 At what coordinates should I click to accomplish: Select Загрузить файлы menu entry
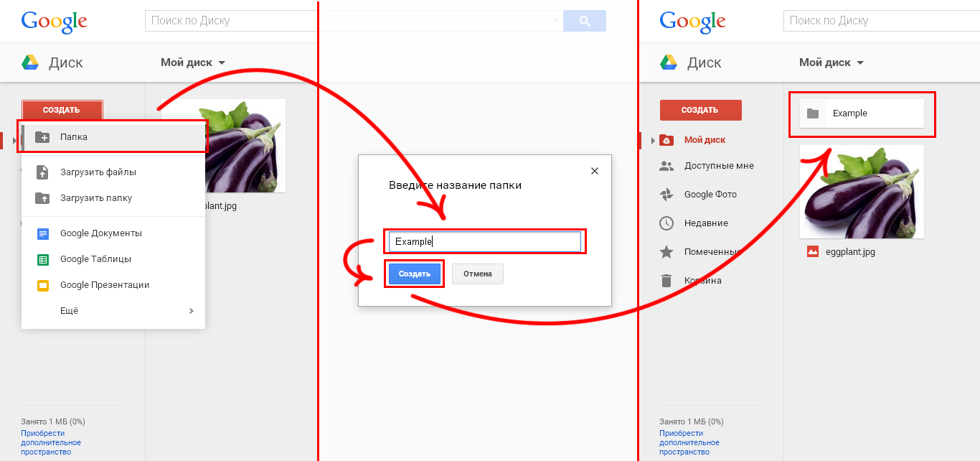coord(113,172)
